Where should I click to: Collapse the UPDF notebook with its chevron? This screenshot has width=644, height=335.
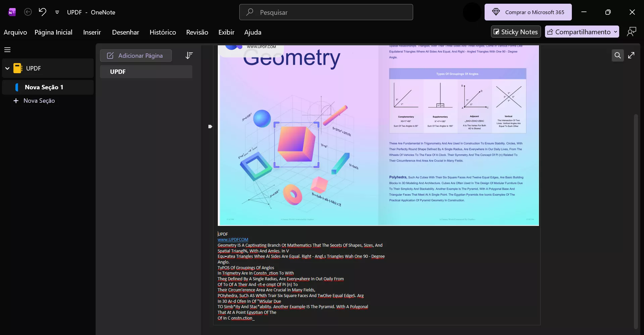point(7,68)
